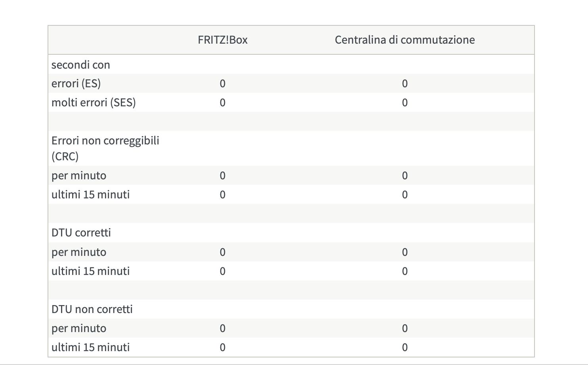Select FRITZ!Box CRC per minuto value
Viewport: 588px width, 365px height.
222,175
